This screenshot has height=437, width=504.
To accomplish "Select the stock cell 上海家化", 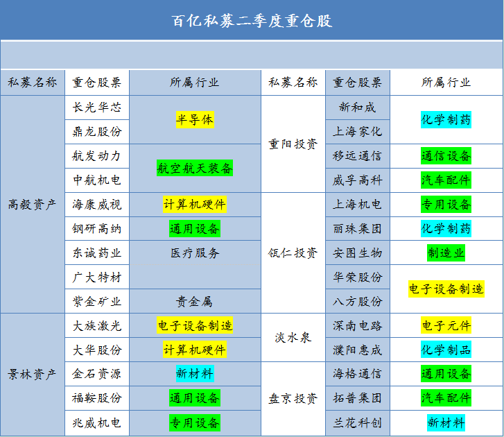I will (x=358, y=132).
